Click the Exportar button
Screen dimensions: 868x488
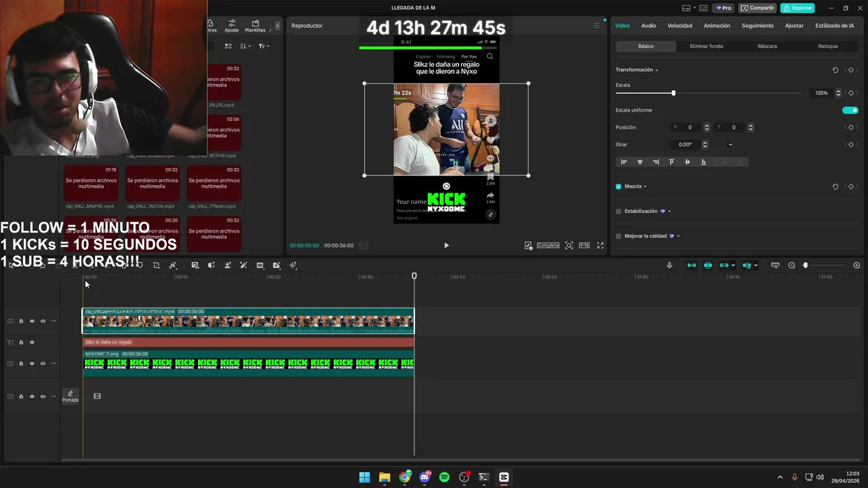click(797, 8)
